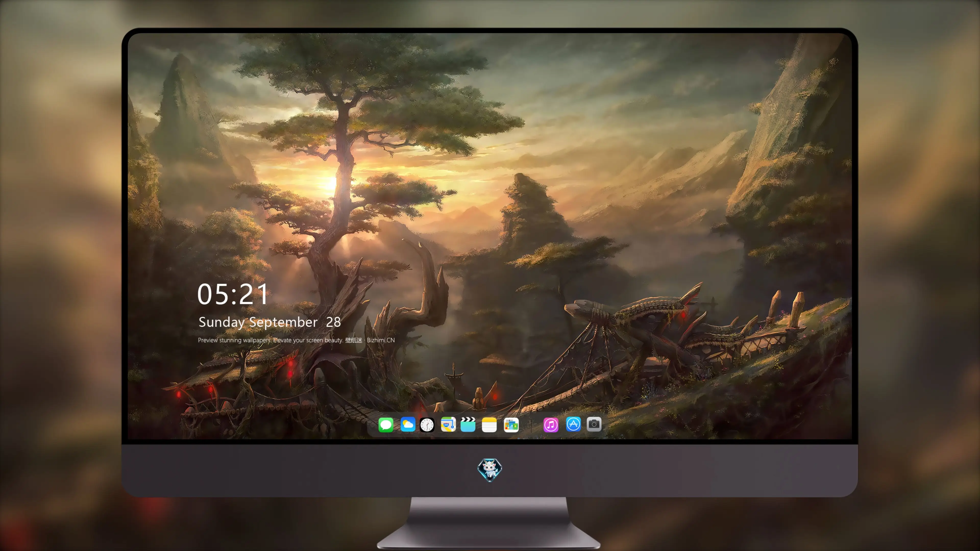
Task: Open the Maps app in the dock
Action: pos(448,424)
